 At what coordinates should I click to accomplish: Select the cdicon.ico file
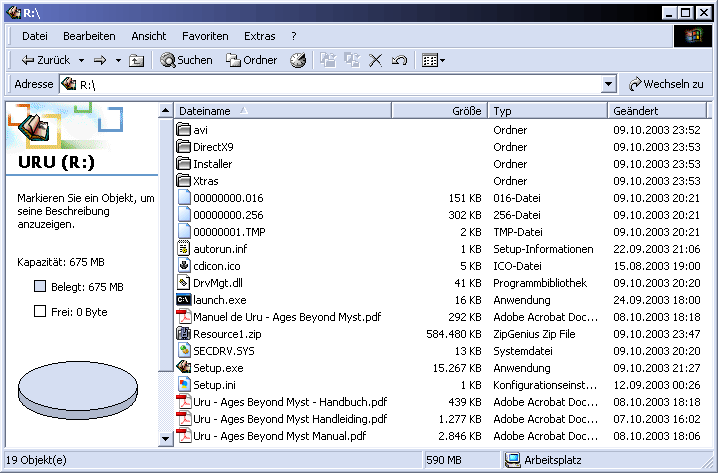click(215, 266)
